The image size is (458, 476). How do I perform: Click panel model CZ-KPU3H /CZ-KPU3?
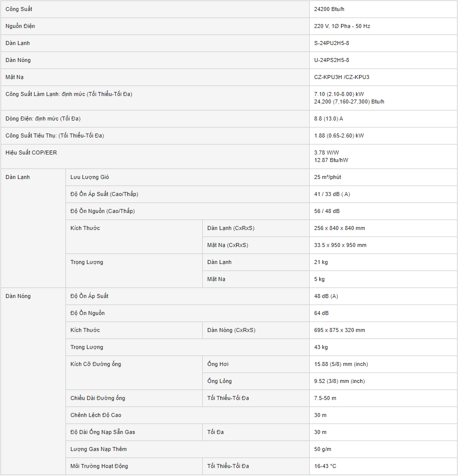point(342,77)
